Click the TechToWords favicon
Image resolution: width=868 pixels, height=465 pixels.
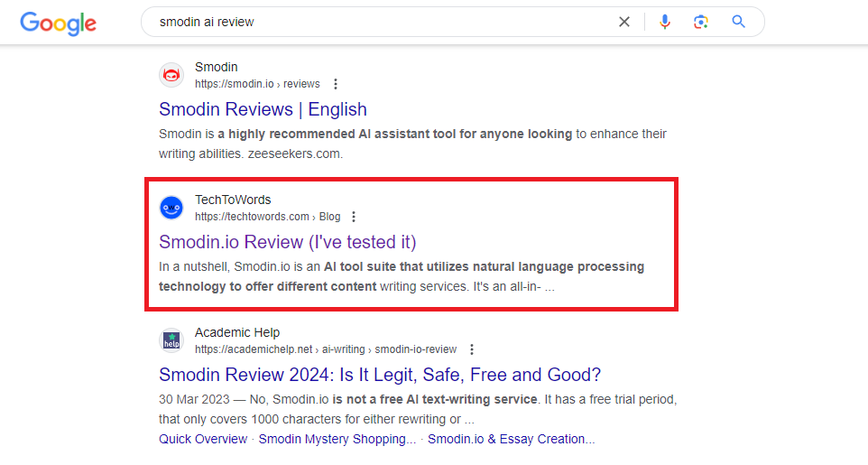tap(171, 208)
